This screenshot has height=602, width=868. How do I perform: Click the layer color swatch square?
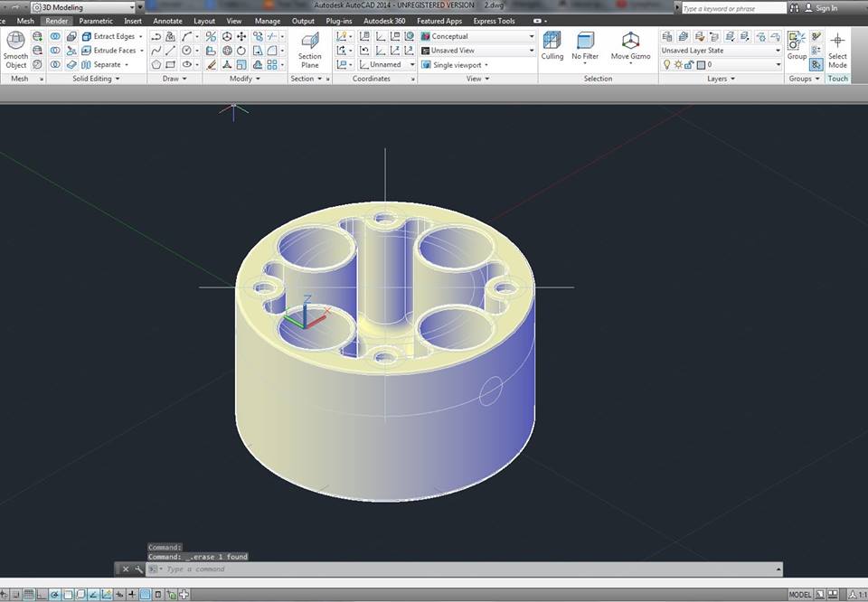click(x=701, y=65)
